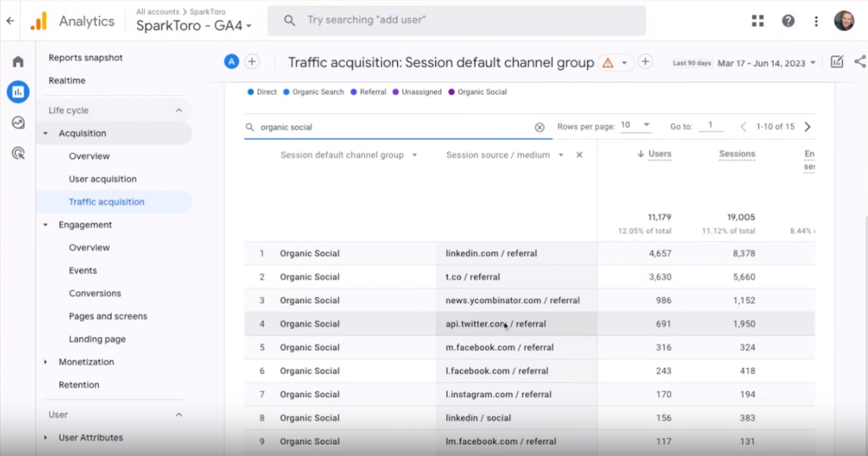The image size is (868, 456).
Task: Click the table search input field
Action: click(393, 127)
